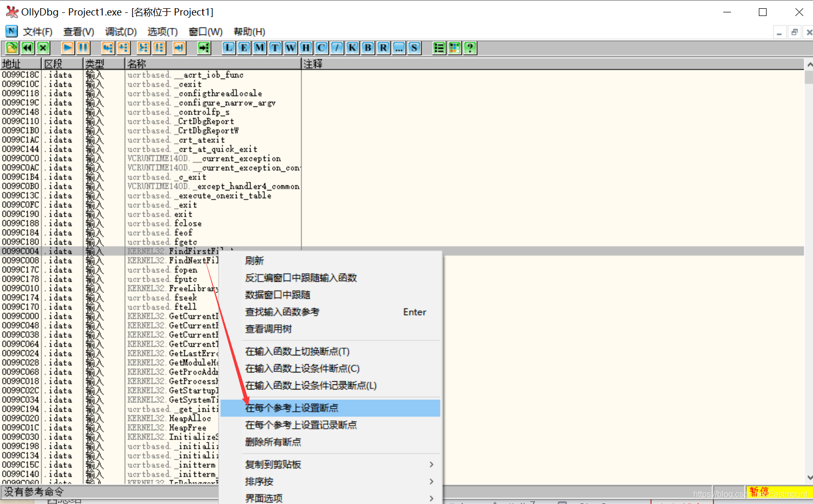Viewport: 813px width, 504px height.
Task: Click the vertical scrollbar down arrow
Action: point(808,478)
